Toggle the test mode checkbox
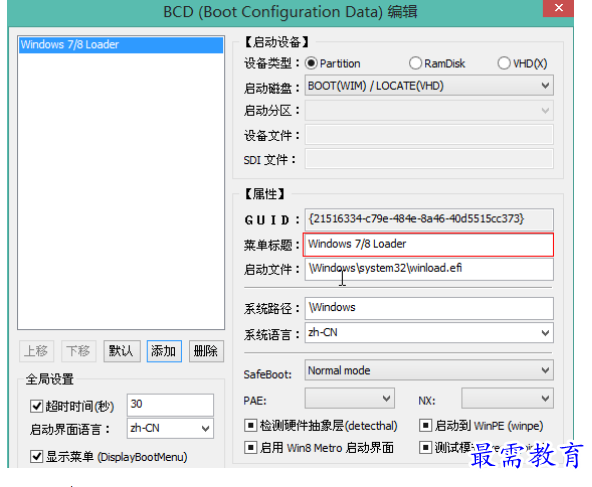This screenshot has width=592, height=487. [426, 448]
